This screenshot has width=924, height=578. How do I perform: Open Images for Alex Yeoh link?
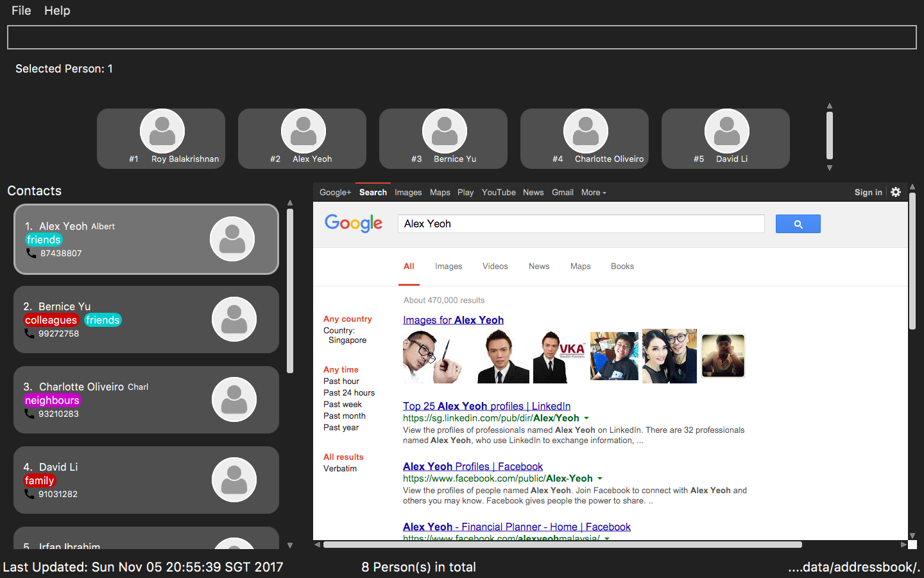[x=453, y=320]
